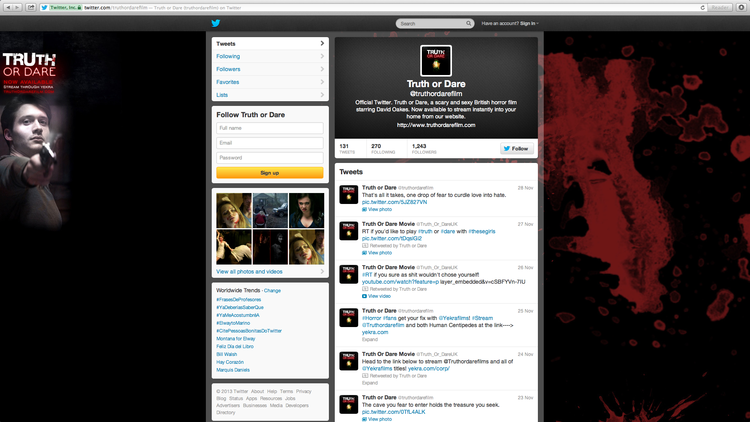The width and height of the screenshot is (750, 422).
Task: Click the chevron beside Favorites
Action: [322, 82]
